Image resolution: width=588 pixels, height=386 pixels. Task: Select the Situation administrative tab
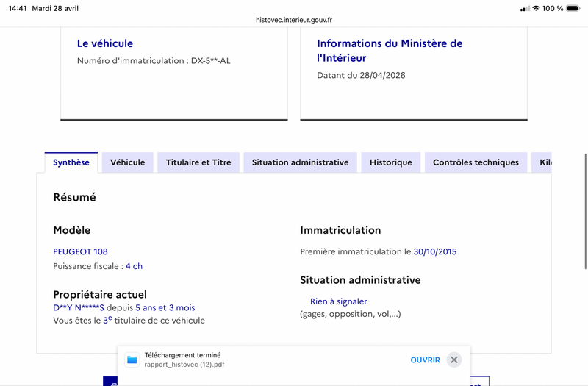tap(300, 162)
